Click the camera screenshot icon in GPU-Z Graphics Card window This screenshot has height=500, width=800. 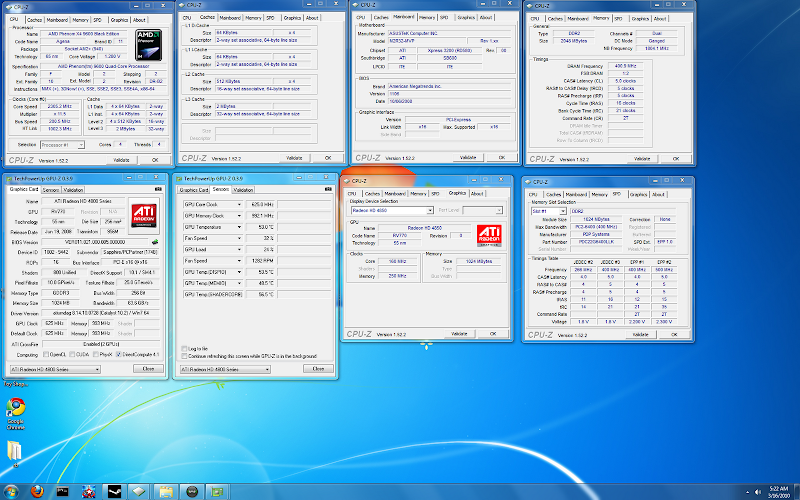coord(159,188)
